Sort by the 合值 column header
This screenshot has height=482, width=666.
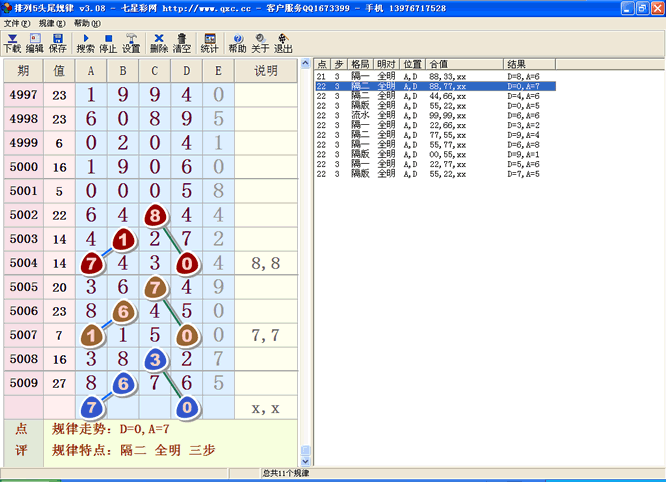tap(464, 64)
